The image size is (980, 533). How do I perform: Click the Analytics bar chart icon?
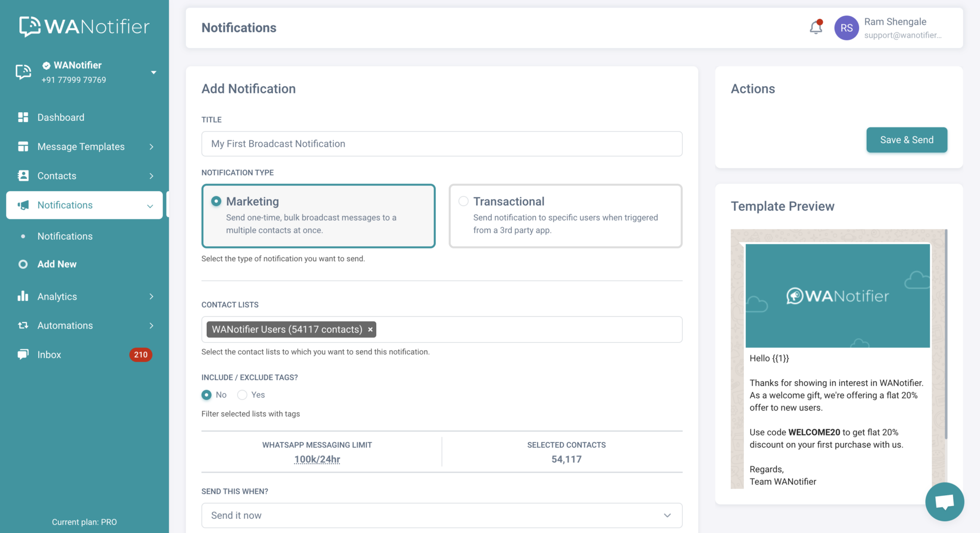click(23, 296)
